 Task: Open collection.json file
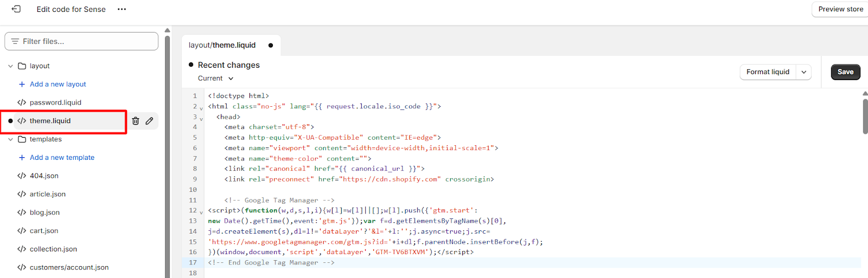click(x=53, y=249)
